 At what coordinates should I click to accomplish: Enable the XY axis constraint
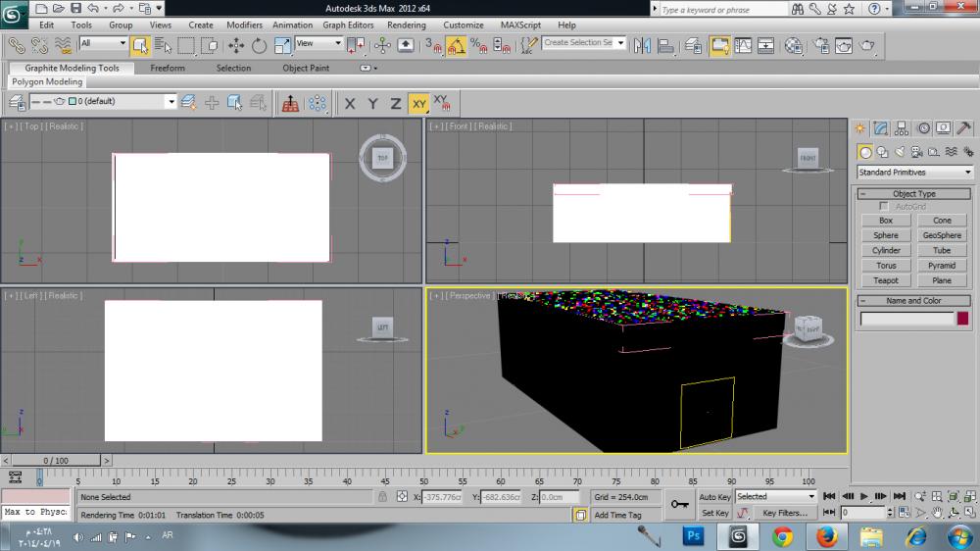[x=418, y=103]
